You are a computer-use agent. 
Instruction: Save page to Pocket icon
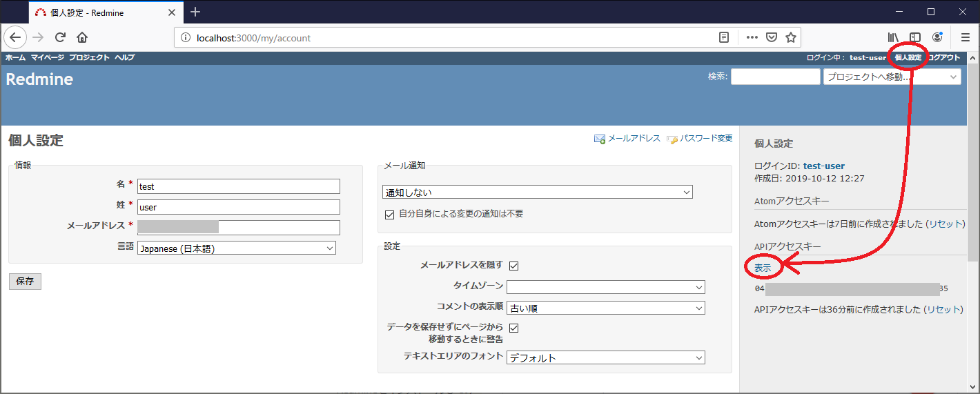pyautogui.click(x=772, y=38)
